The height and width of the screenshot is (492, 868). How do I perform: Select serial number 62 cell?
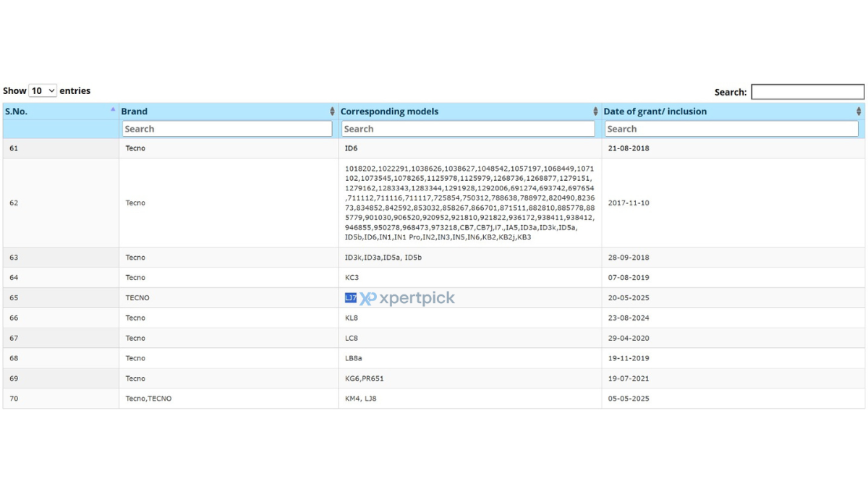(61, 203)
